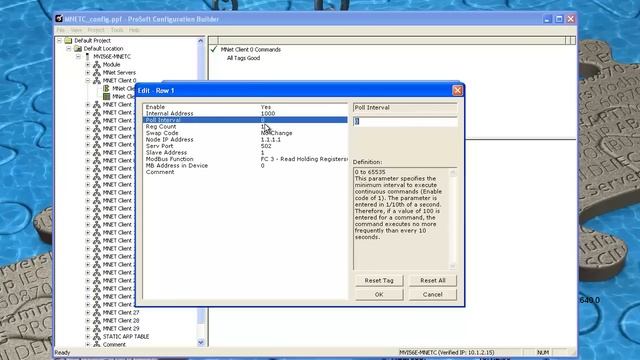Click the Reset All button
The width and height of the screenshot is (640, 360).
pos(433,280)
